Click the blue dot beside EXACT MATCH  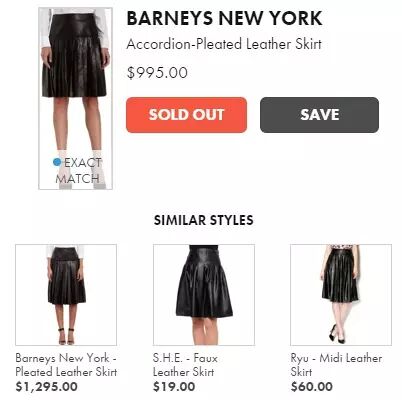57,162
